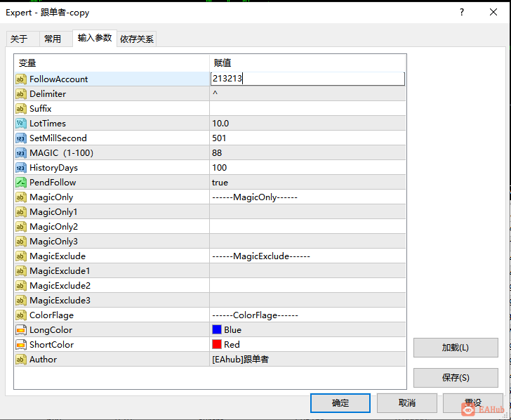Click the blue LongColor swatch
511x420 pixels.
(x=217, y=329)
